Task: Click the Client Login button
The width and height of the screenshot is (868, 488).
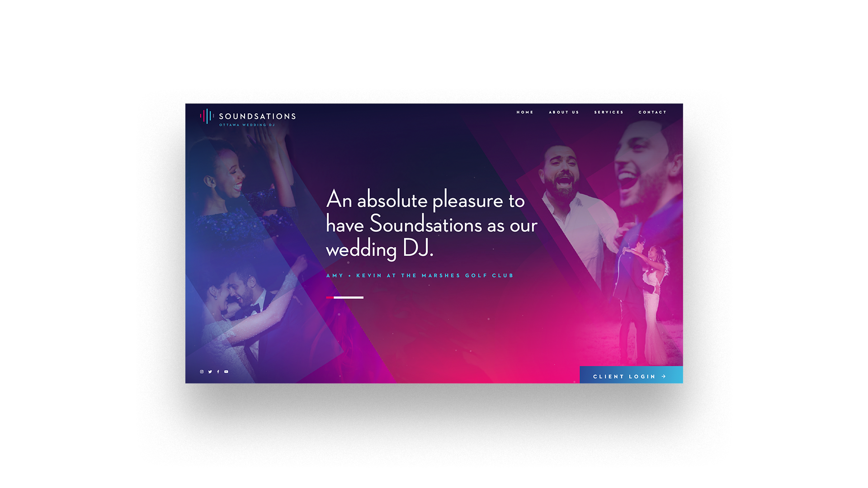Action: point(631,376)
